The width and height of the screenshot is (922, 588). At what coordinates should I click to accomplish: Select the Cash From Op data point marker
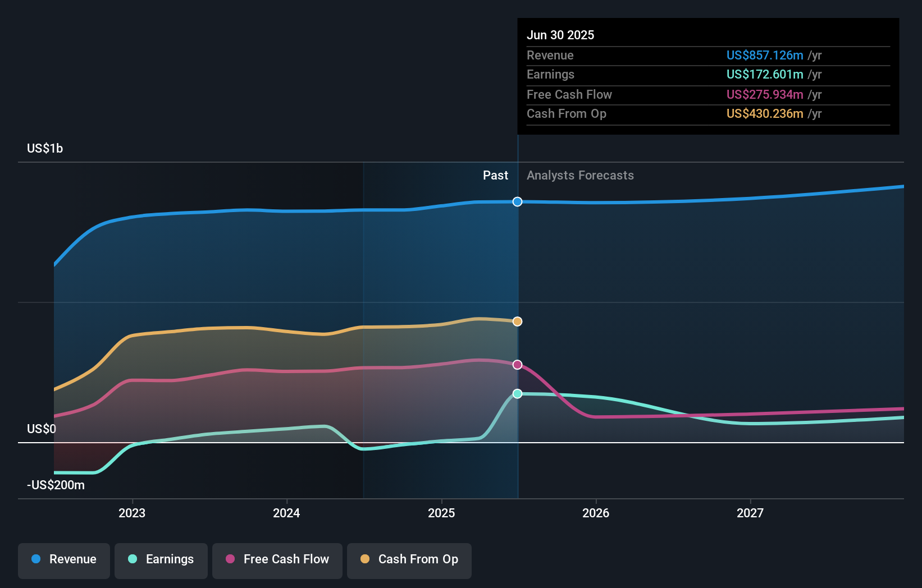click(518, 321)
